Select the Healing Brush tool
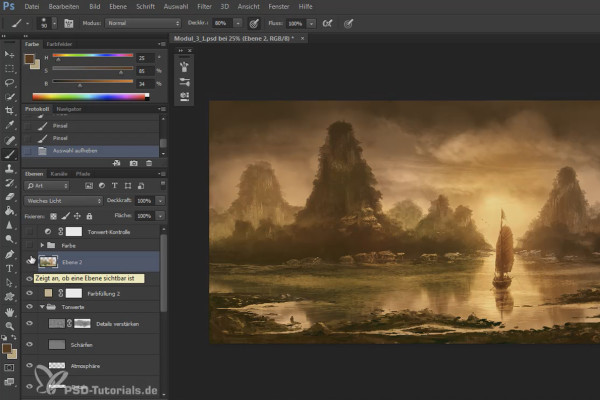The image size is (600, 400). point(9,140)
